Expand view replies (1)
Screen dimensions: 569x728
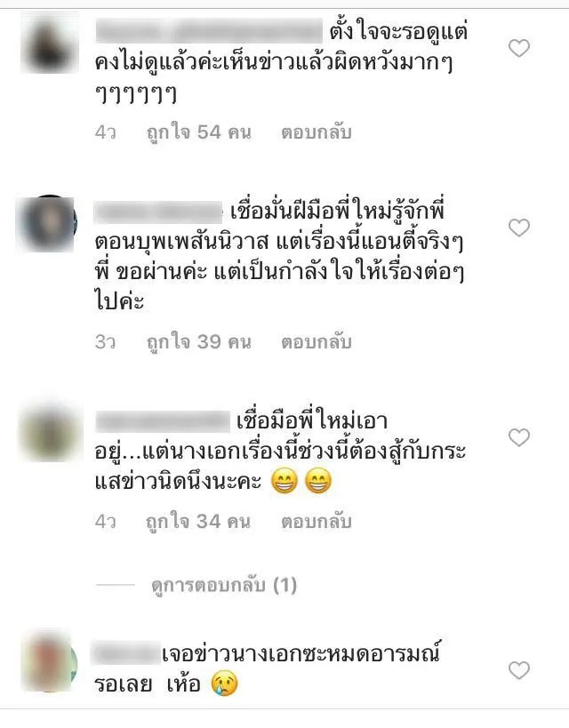[224, 586]
